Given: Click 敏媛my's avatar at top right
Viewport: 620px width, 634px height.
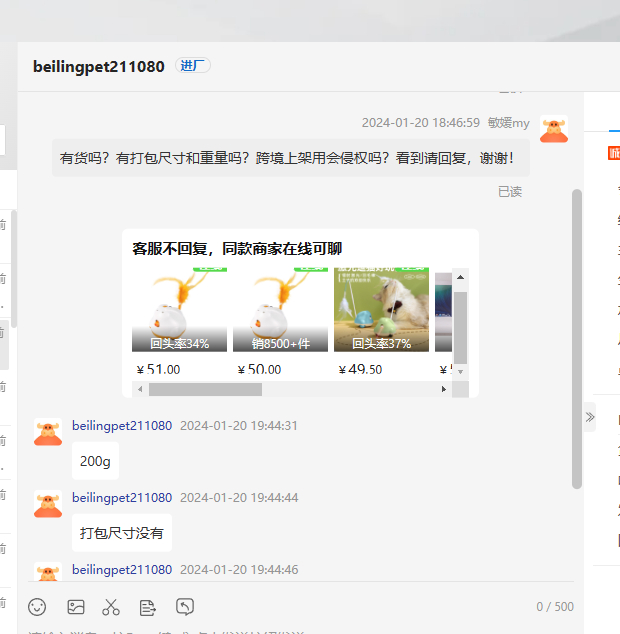Looking at the screenshot, I should (x=554, y=129).
